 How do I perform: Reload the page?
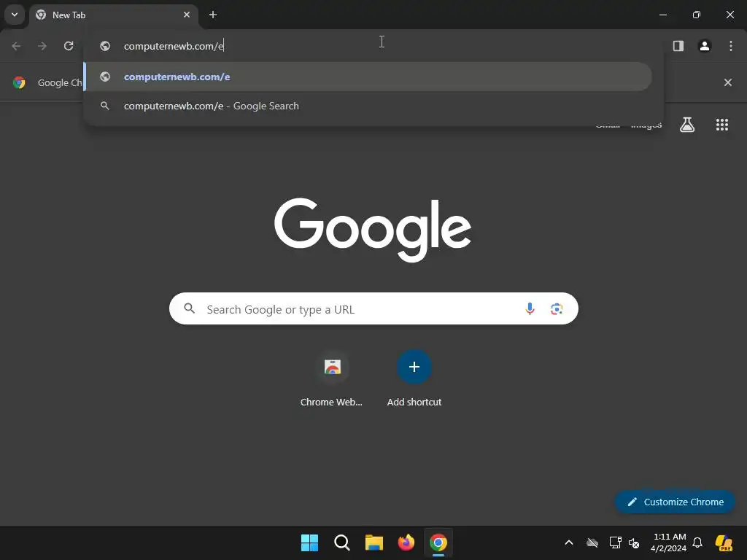pyautogui.click(x=69, y=46)
